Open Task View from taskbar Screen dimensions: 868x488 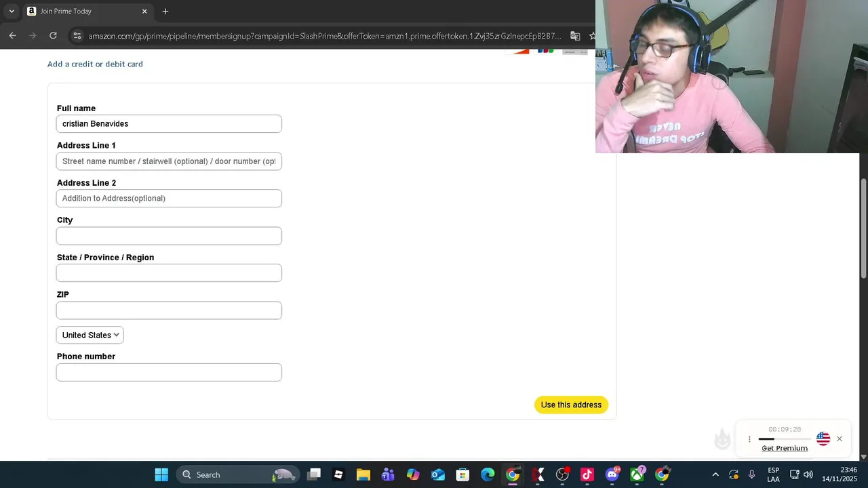pos(313,474)
